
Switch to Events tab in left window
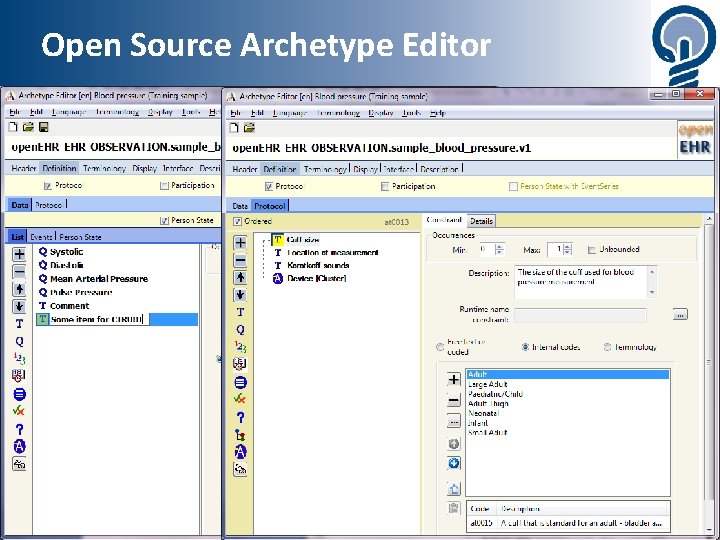(x=41, y=237)
